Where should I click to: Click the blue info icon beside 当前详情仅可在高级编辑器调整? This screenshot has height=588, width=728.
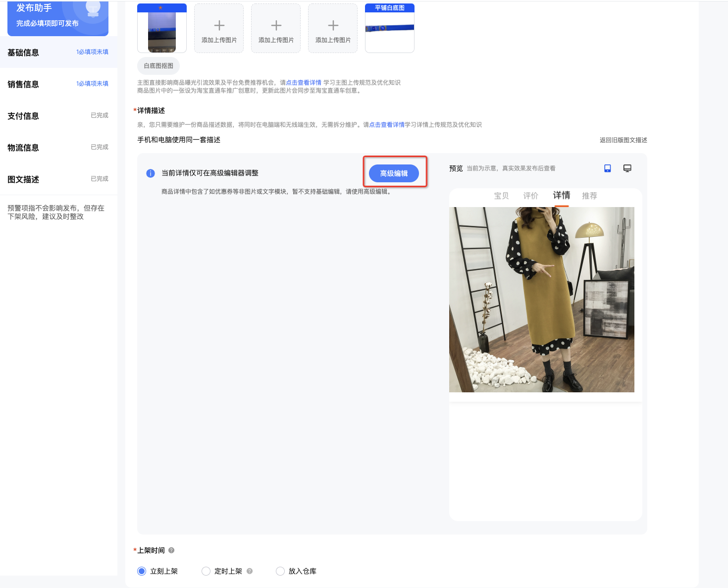151,173
